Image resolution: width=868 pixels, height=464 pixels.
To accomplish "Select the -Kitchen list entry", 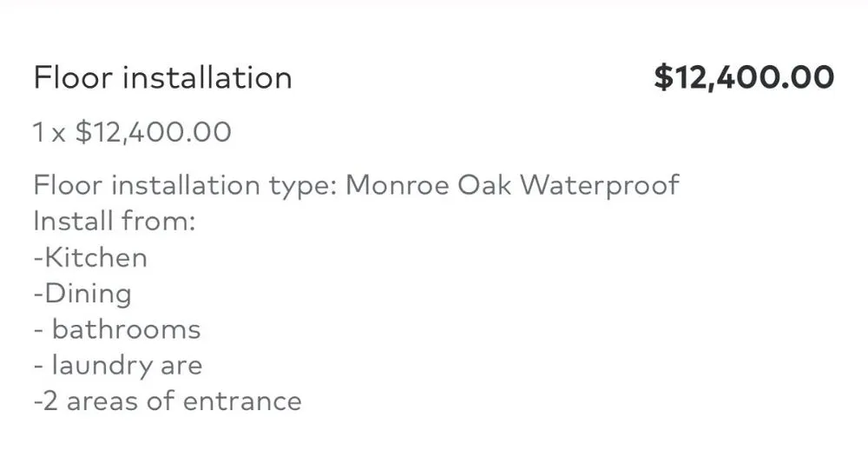I will [x=90, y=257].
